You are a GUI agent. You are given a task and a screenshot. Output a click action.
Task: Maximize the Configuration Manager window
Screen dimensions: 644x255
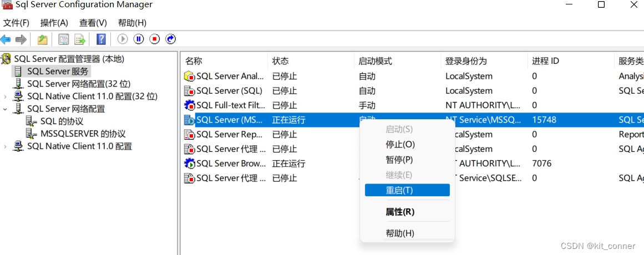click(601, 4)
